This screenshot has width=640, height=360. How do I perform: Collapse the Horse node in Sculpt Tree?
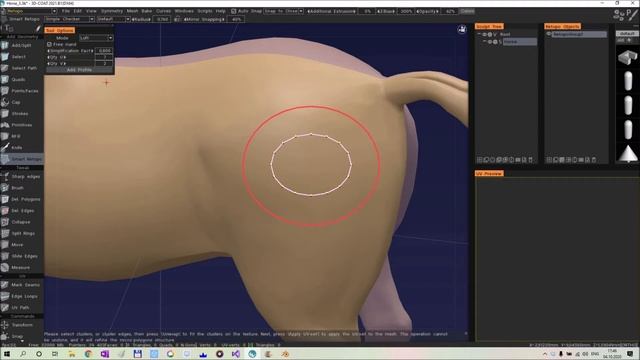(484, 41)
